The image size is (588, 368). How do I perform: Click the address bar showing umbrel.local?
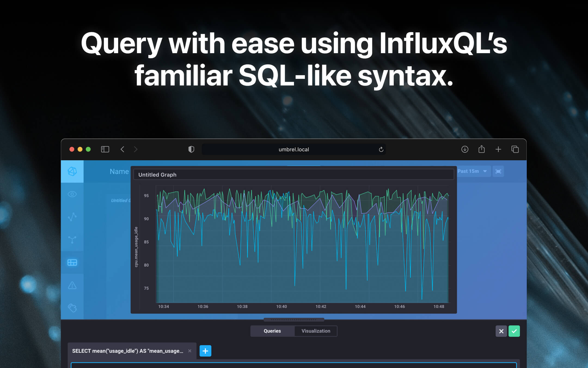point(293,149)
